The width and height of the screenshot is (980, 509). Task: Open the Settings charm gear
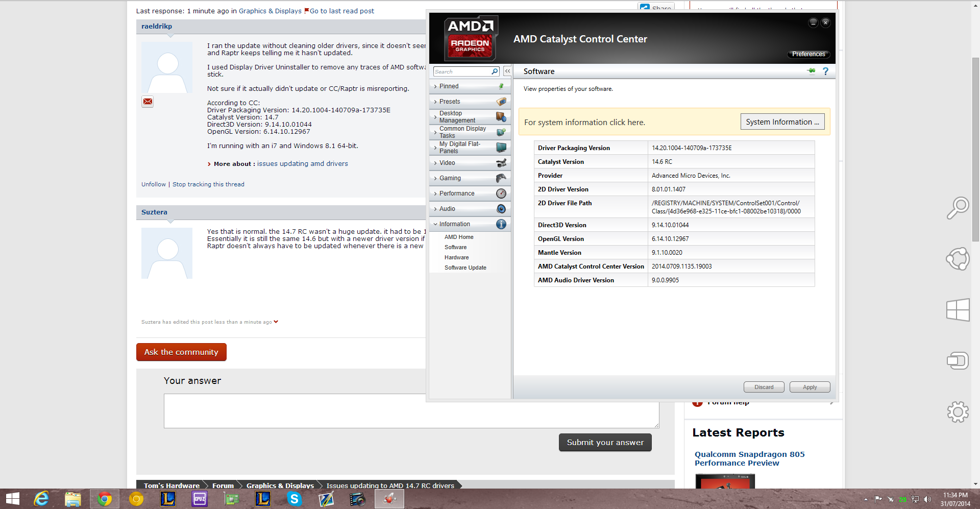click(x=958, y=411)
